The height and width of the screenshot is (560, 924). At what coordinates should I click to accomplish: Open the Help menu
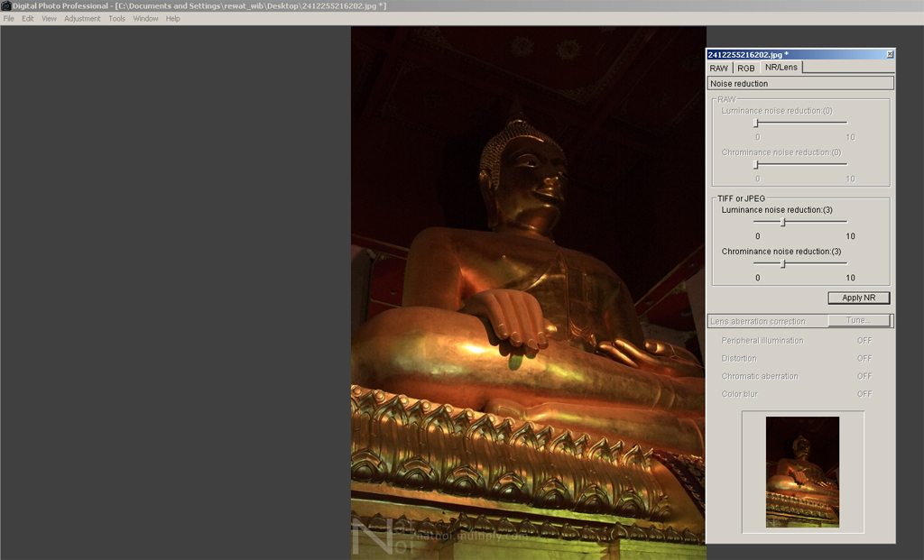pyautogui.click(x=172, y=19)
